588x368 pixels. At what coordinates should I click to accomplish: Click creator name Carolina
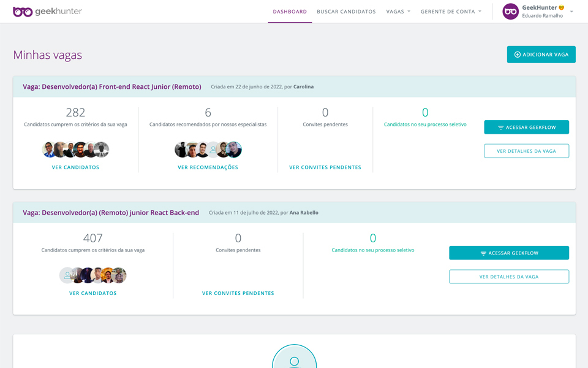[303, 86]
